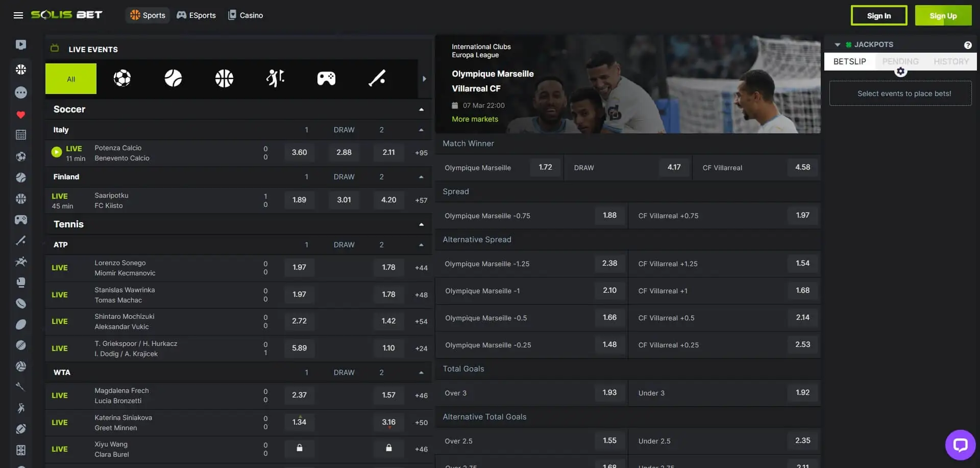980x468 pixels.
Task: Collapse the WTA matches section
Action: click(422, 372)
